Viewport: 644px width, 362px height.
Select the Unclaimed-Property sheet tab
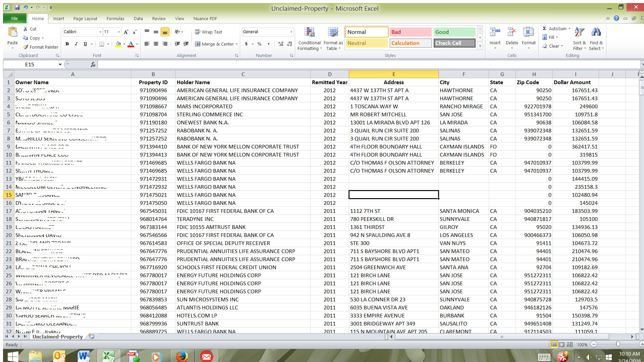click(x=57, y=337)
